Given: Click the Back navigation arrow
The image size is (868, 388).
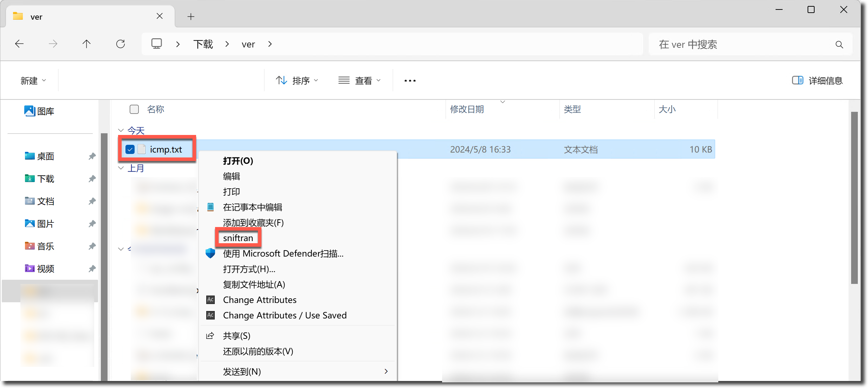Looking at the screenshot, I should click(x=19, y=44).
